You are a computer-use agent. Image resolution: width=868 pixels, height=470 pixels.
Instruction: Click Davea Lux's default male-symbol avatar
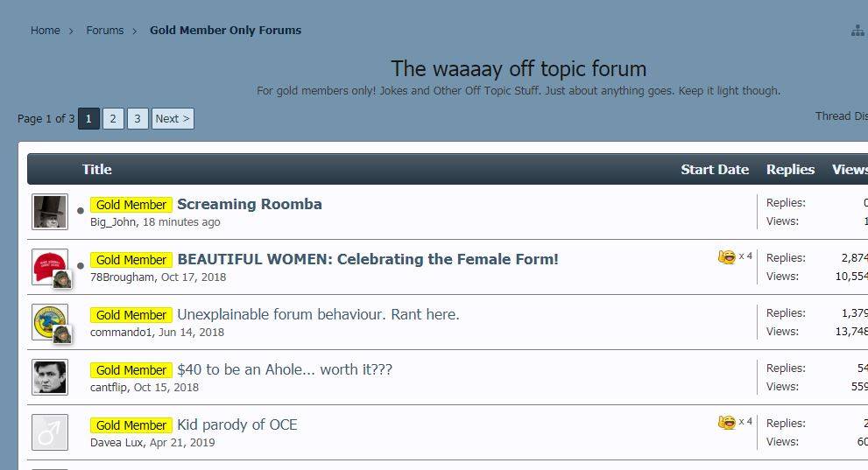pos(50,431)
